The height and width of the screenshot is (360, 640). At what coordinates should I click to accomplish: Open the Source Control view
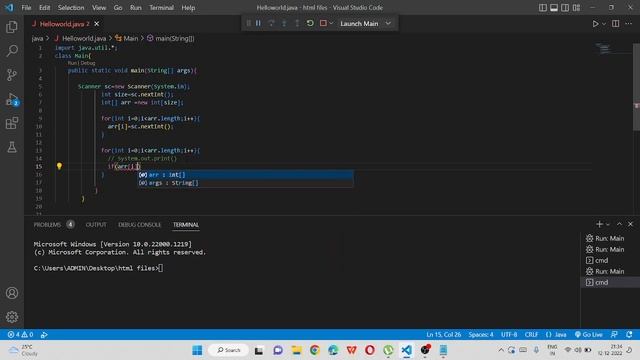(x=12, y=75)
